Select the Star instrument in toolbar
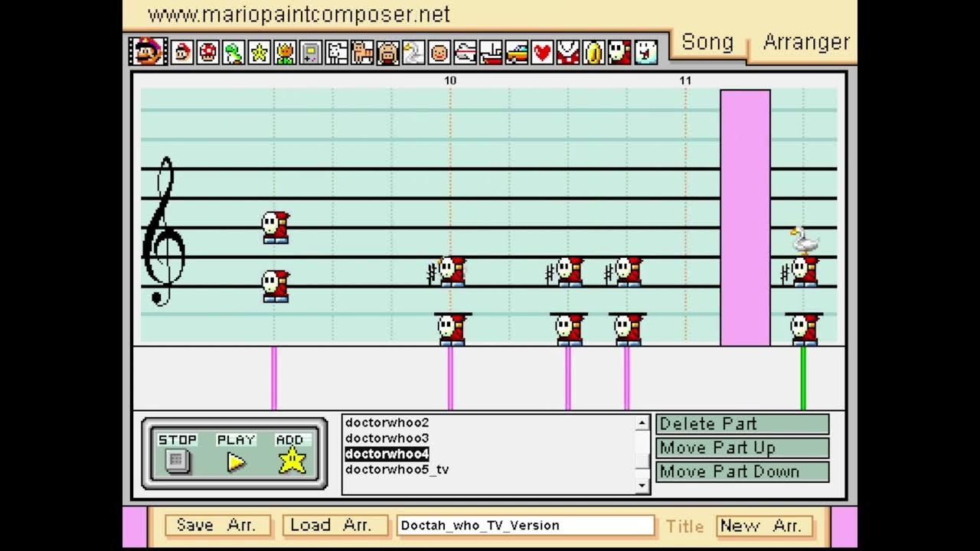980x551 pixels. tap(260, 53)
